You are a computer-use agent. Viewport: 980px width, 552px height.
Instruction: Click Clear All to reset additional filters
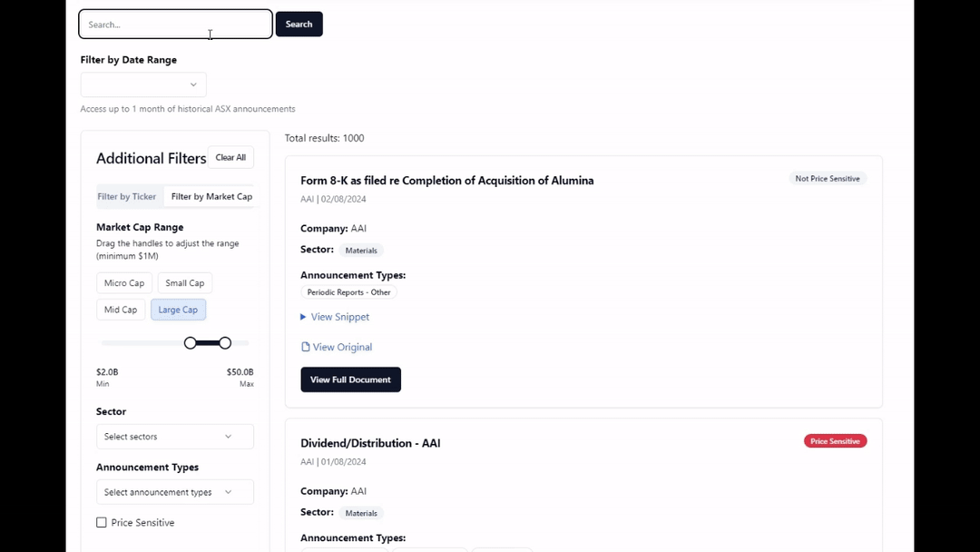[x=230, y=156]
